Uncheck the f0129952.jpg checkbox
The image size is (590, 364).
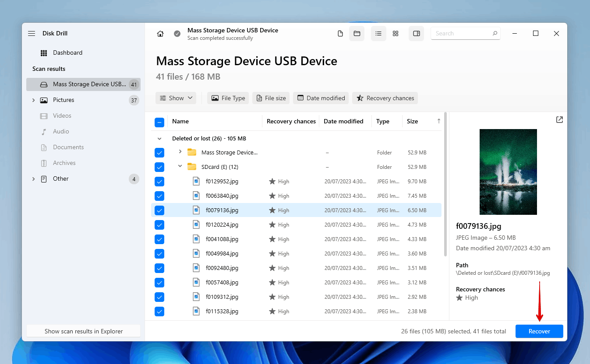coord(159,182)
